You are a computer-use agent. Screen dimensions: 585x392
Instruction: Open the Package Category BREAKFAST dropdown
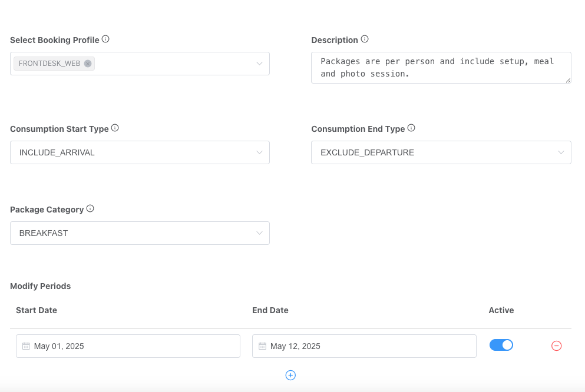point(259,233)
